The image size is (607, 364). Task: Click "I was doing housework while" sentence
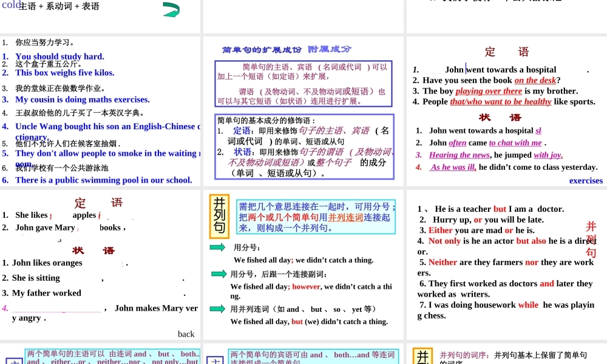pos(506,310)
